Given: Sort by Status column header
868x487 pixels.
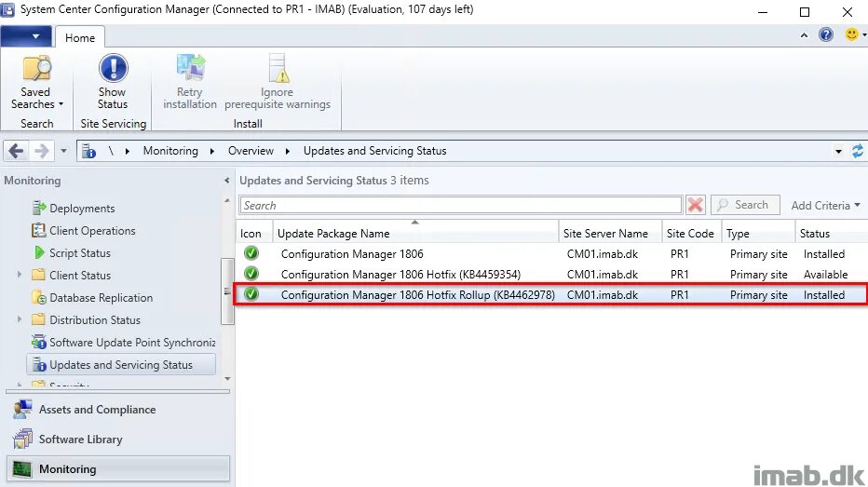Looking at the screenshot, I should pyautogui.click(x=832, y=234).
